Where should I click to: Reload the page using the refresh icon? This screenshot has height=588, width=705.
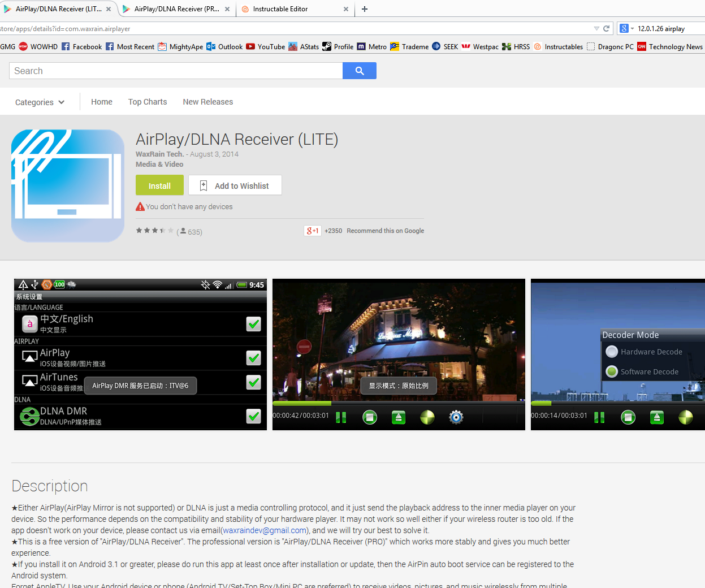pos(606,27)
